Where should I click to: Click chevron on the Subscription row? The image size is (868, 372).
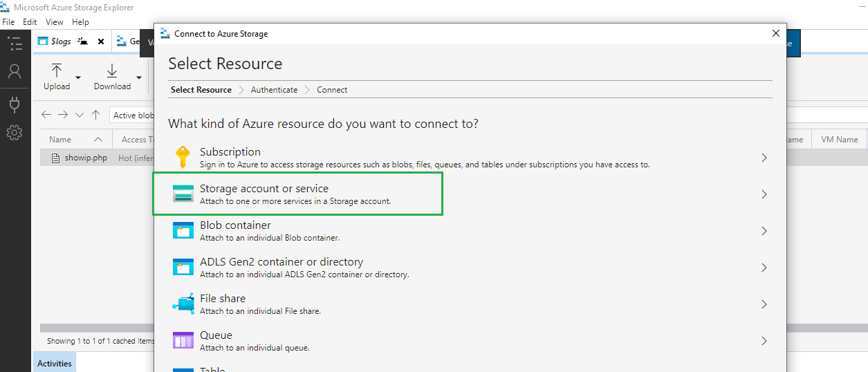click(x=764, y=158)
